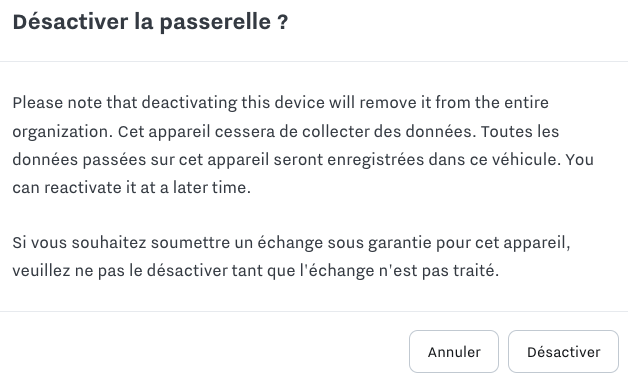Click the 'Désactiver la passerelle ?' dialog title
The height and width of the screenshot is (383, 628).
tap(150, 22)
